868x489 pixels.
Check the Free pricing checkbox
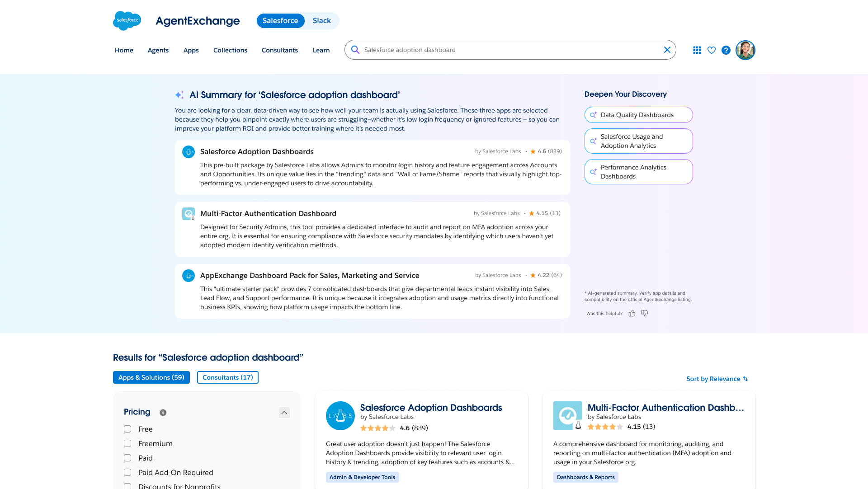tap(127, 429)
